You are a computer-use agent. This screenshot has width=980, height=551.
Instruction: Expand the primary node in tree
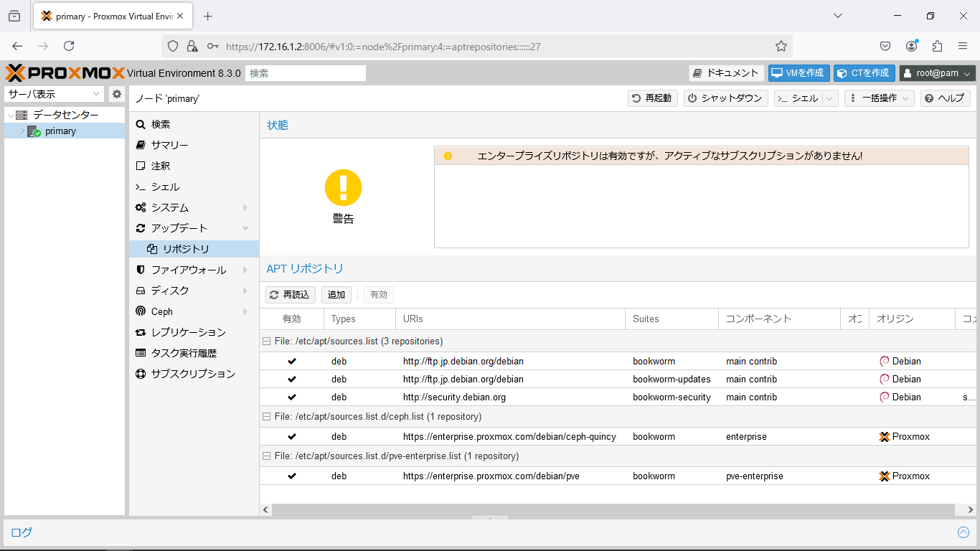pos(22,131)
